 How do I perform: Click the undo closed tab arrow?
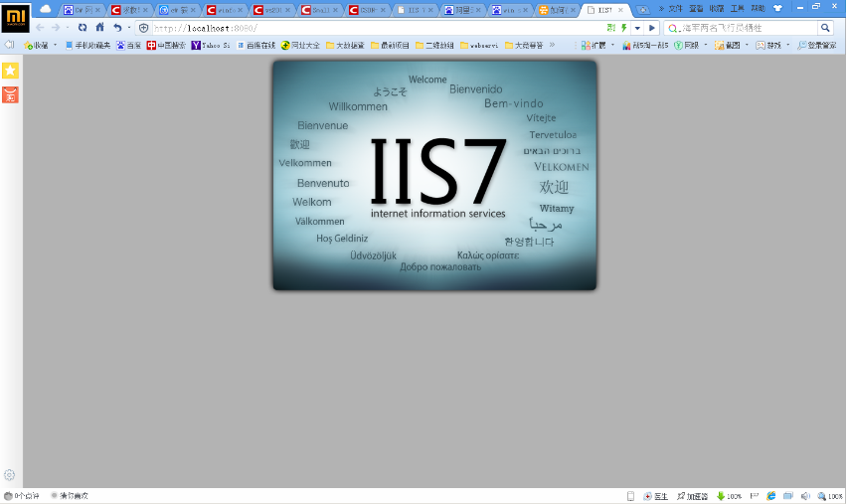pos(117,28)
